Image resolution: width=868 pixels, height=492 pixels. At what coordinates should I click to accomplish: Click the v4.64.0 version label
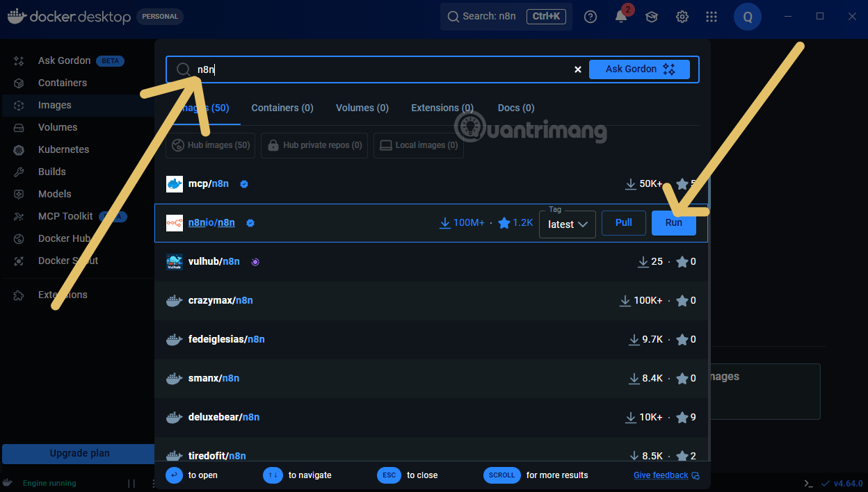point(849,483)
